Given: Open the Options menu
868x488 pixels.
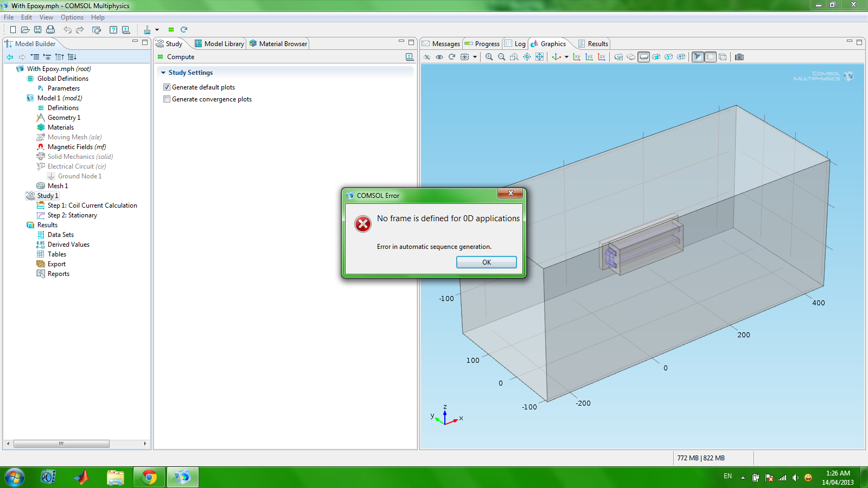Looking at the screenshot, I should point(72,17).
